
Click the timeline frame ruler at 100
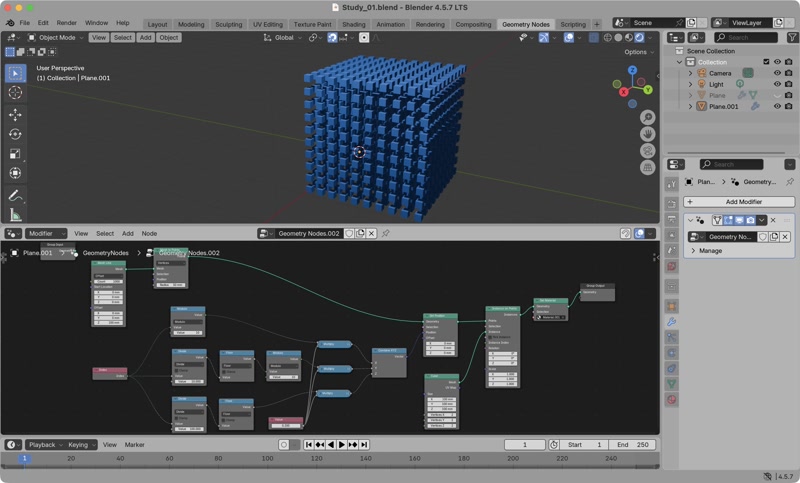(x=267, y=459)
